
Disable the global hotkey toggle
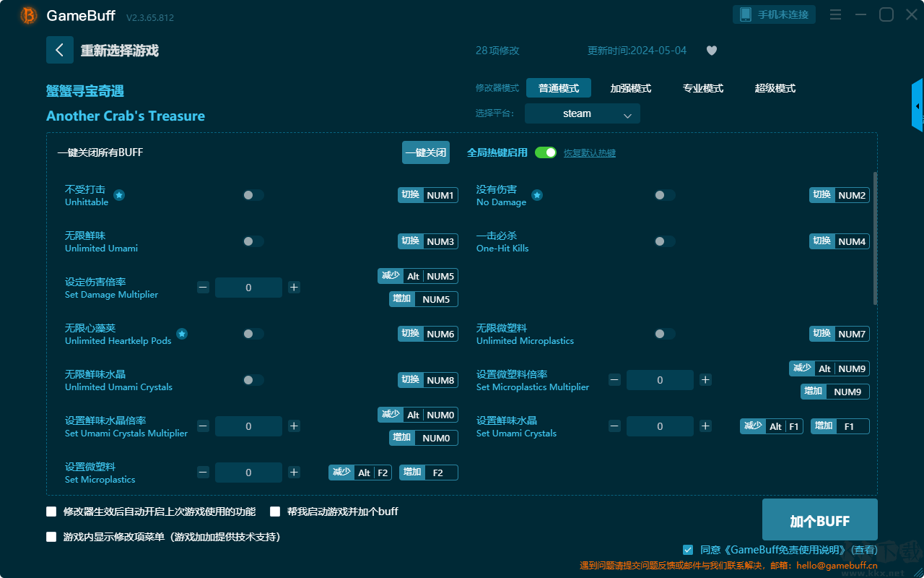546,152
